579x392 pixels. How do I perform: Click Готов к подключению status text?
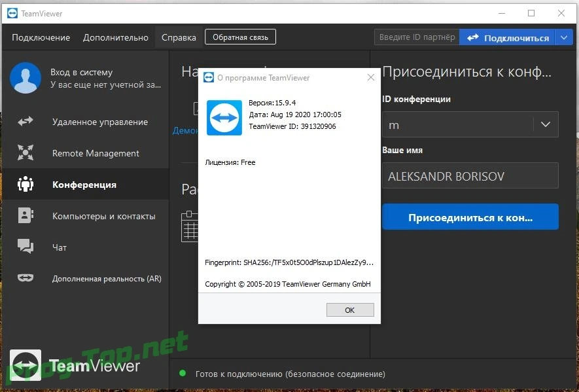290,374
